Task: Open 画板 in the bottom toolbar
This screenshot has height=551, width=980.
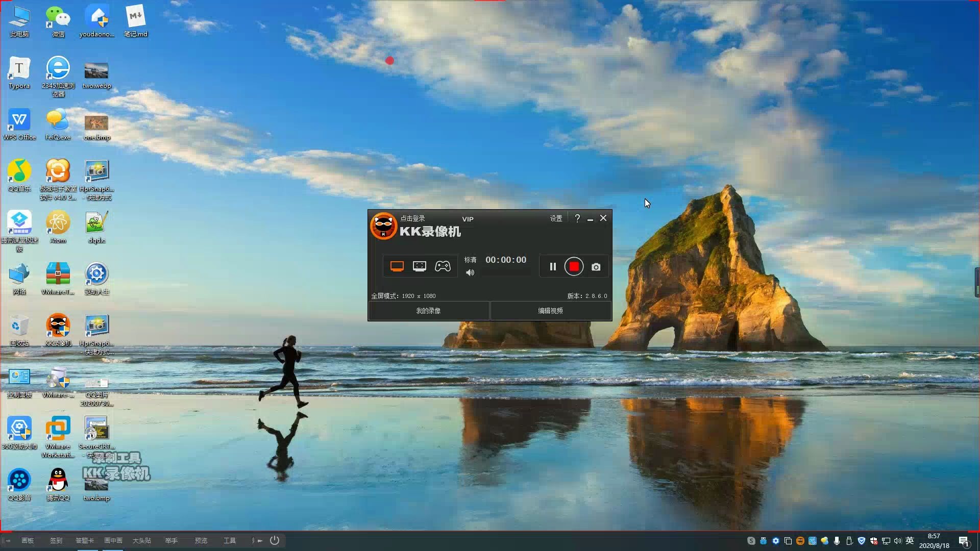Action: pos(28,541)
